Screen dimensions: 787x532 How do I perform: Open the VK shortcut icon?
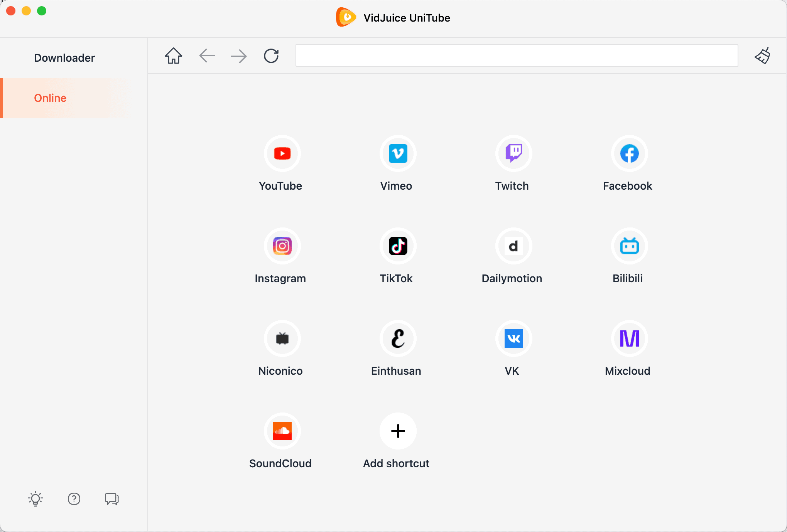pos(513,338)
